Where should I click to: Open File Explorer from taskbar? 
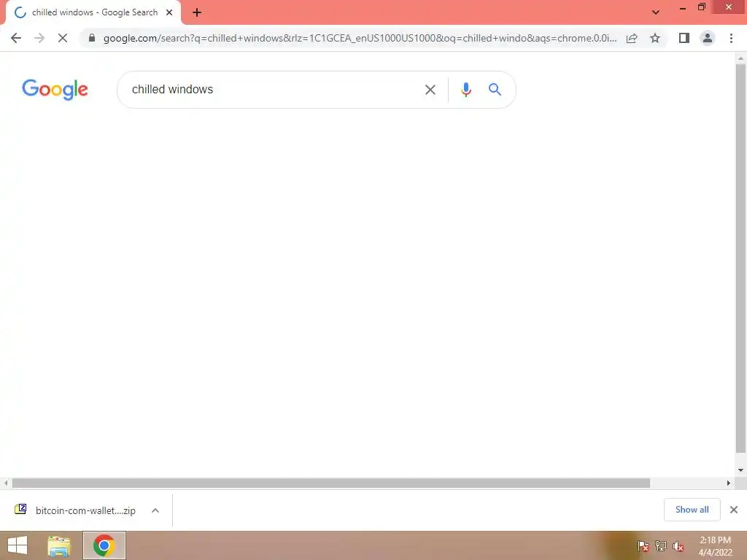(x=59, y=545)
